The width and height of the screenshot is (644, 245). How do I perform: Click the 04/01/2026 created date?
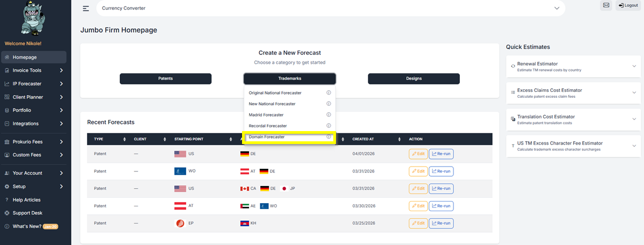coord(363,154)
